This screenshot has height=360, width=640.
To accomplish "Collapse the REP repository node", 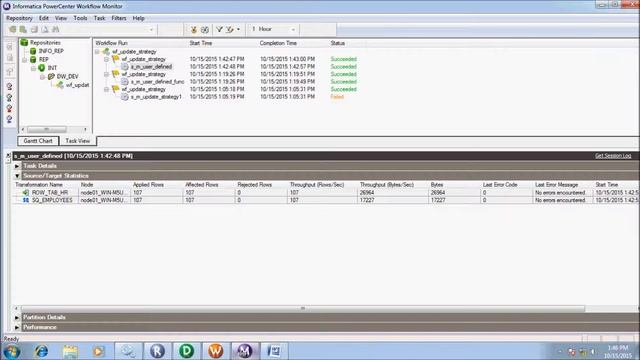I will point(24,60).
